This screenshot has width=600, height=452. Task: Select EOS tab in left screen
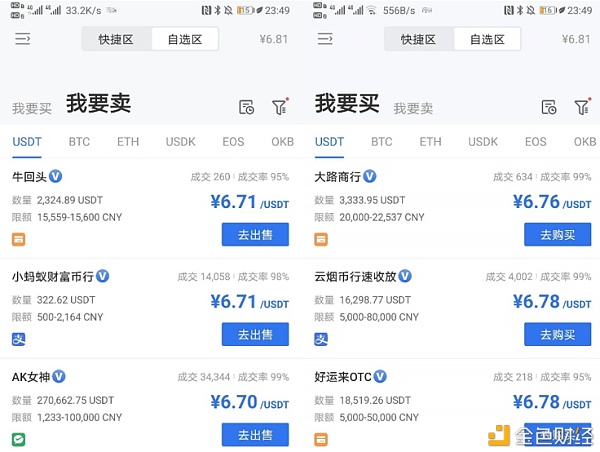point(233,142)
